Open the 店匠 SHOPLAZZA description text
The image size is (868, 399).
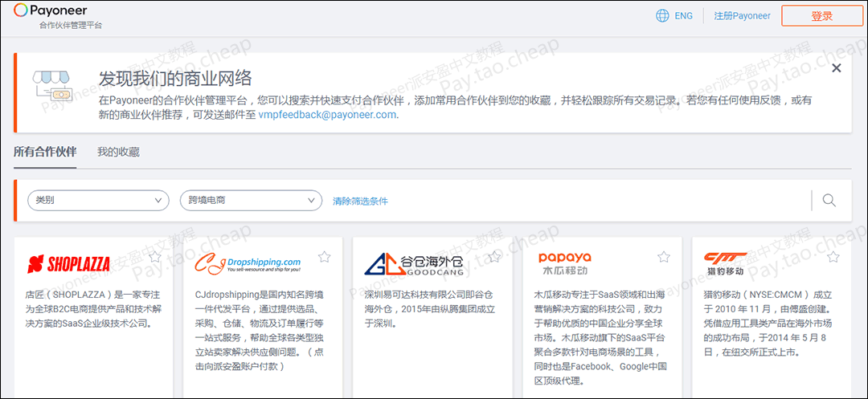93,309
